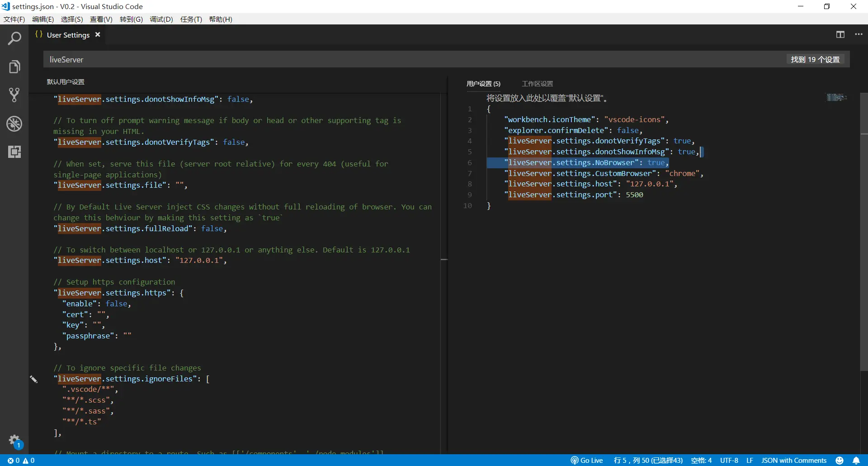Screen dimensions: 868x466
Task: Click the explorer.confirmDelete line
Action: (x=573, y=130)
